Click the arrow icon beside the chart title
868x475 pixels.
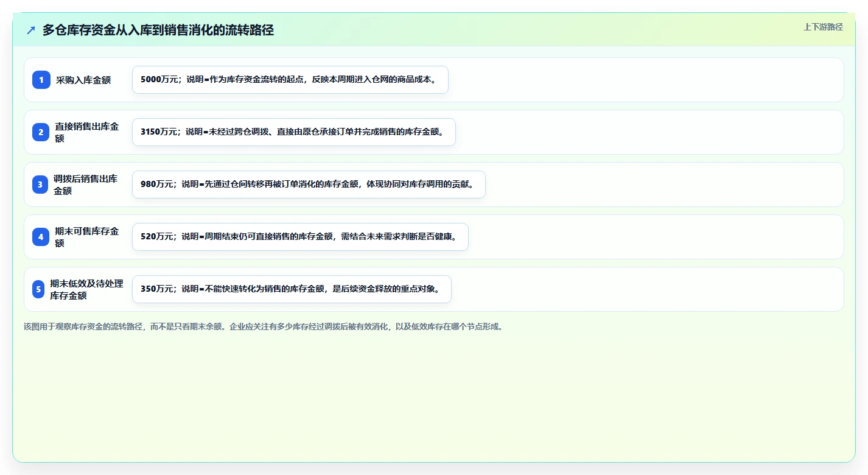[x=31, y=30]
